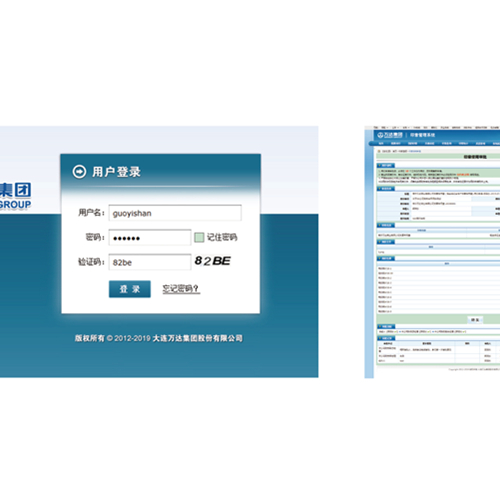Viewport: 500px width, 500px height.
Task: Toggle the 记住密码 checkbox
Action: click(x=199, y=237)
